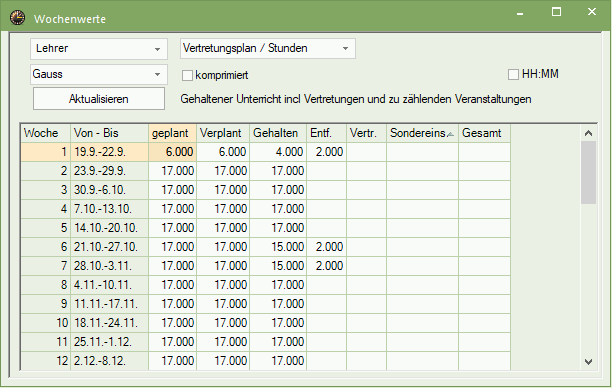The width and height of the screenshot is (612, 388).
Task: Sort by the Von - Bis column header
Action: click(x=110, y=133)
